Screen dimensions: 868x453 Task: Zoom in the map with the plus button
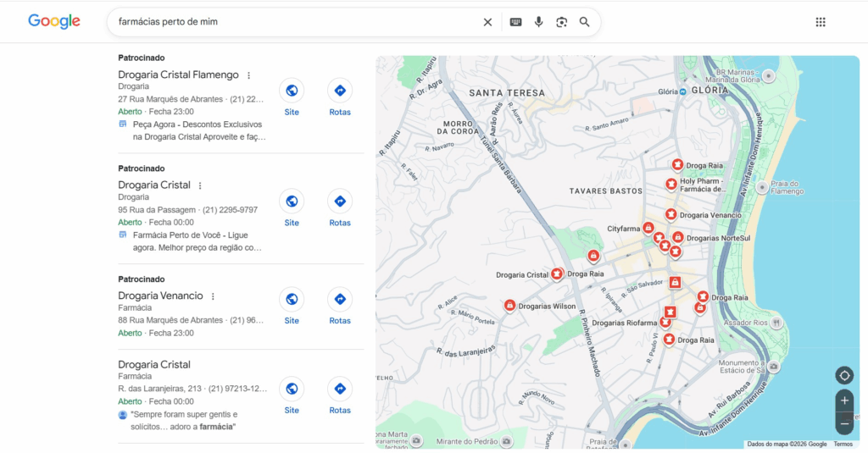pyautogui.click(x=844, y=401)
